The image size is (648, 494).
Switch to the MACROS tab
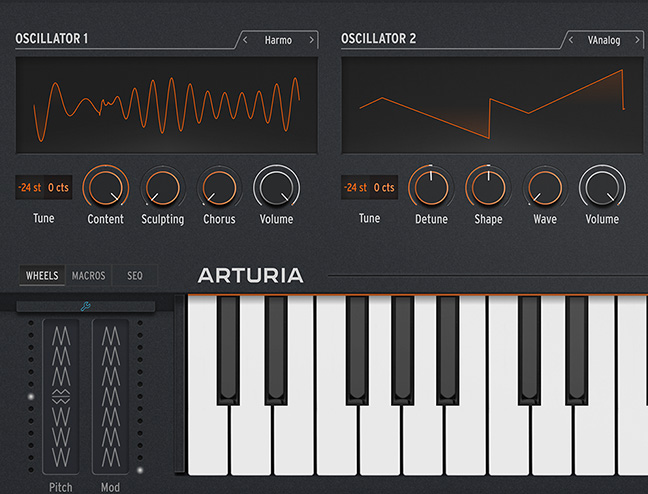[89, 275]
